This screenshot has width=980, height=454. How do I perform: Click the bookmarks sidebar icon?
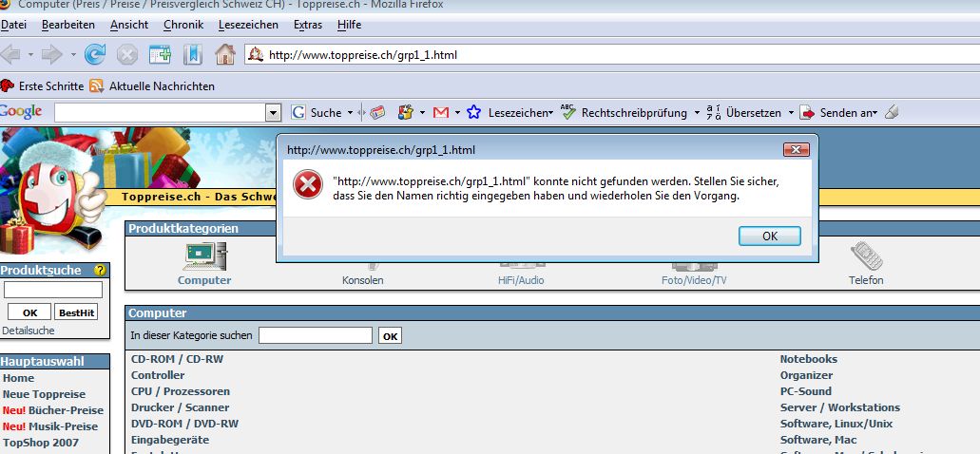[x=193, y=54]
